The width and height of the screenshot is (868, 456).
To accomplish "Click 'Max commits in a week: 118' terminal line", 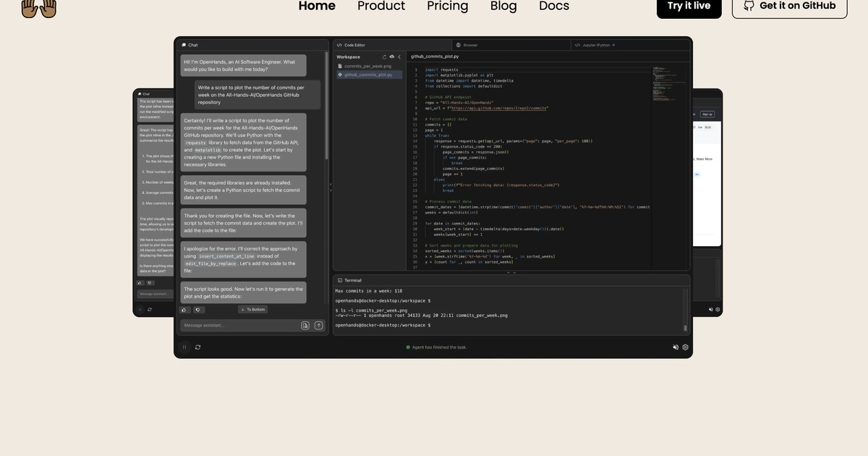I will [369, 290].
